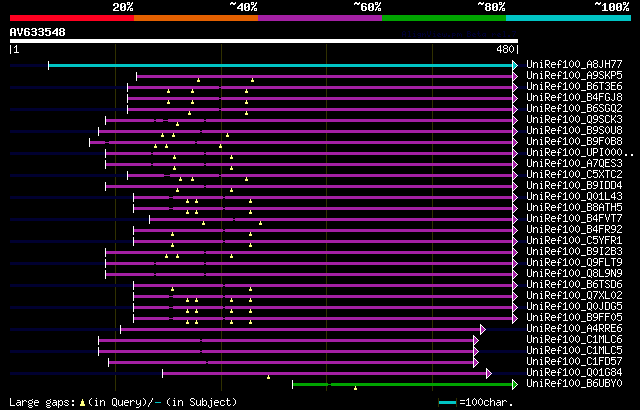
Task: Click UniRef100_Q01G84 text
Action: [x=574, y=373]
